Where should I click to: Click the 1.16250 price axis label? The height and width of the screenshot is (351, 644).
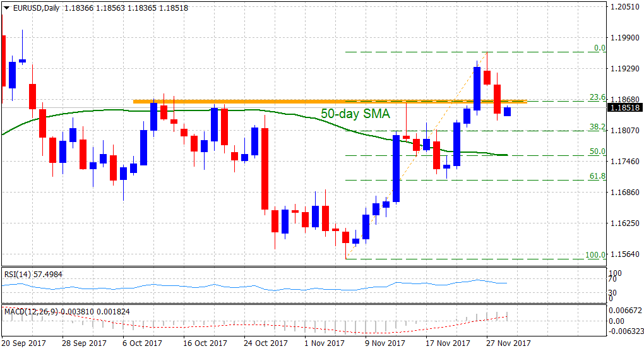pos(625,223)
